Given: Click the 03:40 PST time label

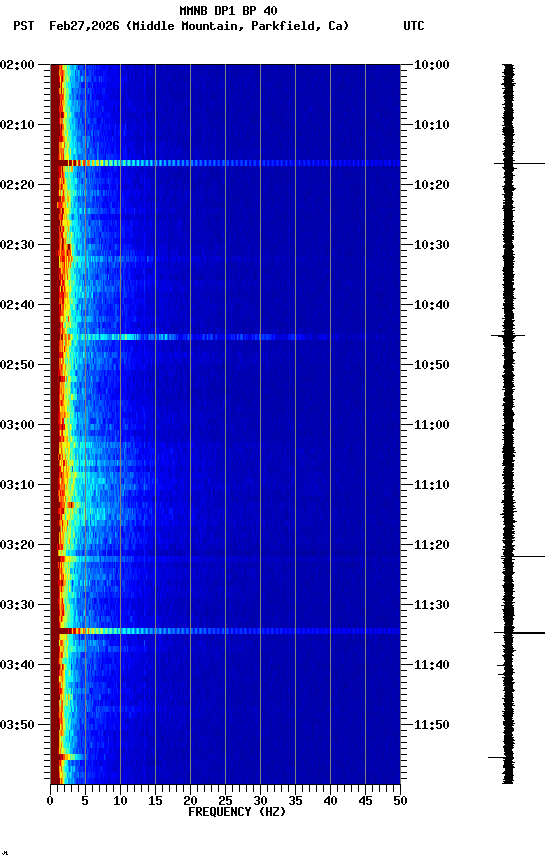Looking at the screenshot, I should tap(17, 665).
